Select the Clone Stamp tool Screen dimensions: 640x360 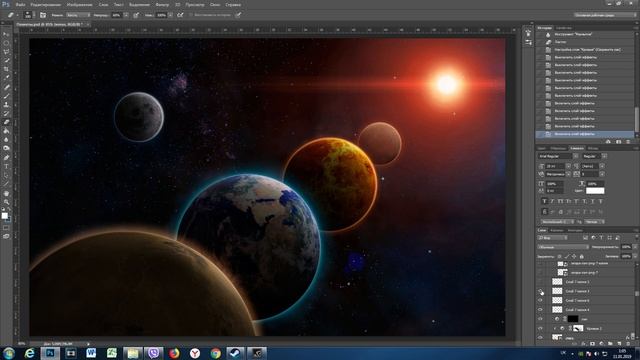[x=6, y=104]
